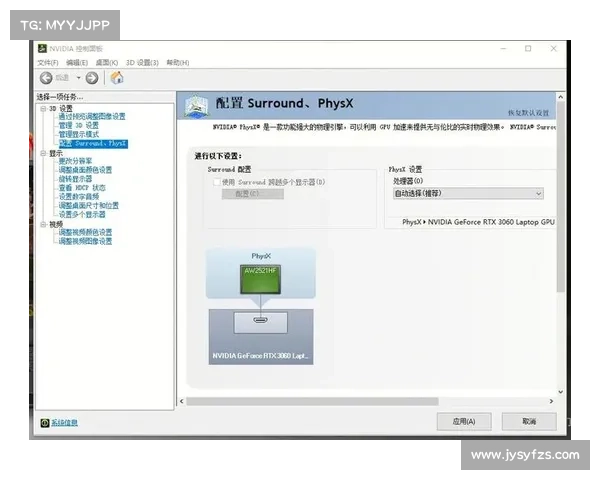Select 管理 3D 设置 tree item
The height and width of the screenshot is (480, 600).
78,126
